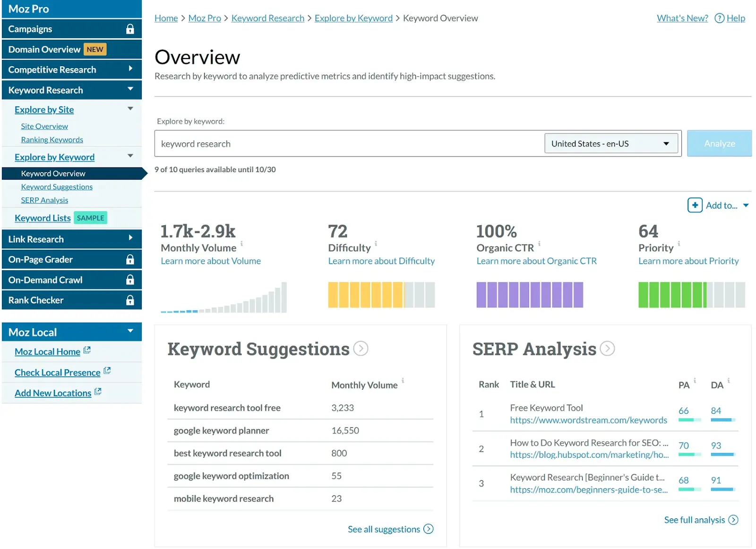756x549 pixels.
Task: Select Keyword Suggestions in the sidebar
Action: pyautogui.click(x=56, y=186)
